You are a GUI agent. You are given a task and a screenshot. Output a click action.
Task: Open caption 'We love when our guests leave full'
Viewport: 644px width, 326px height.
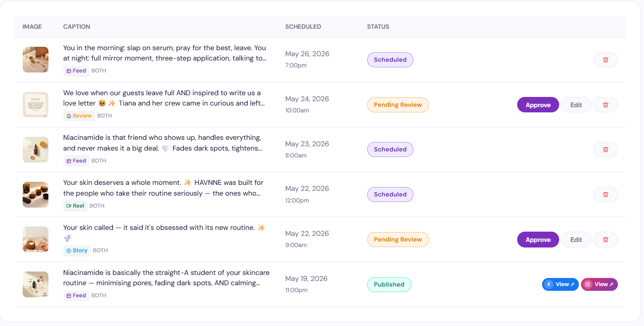click(x=164, y=98)
